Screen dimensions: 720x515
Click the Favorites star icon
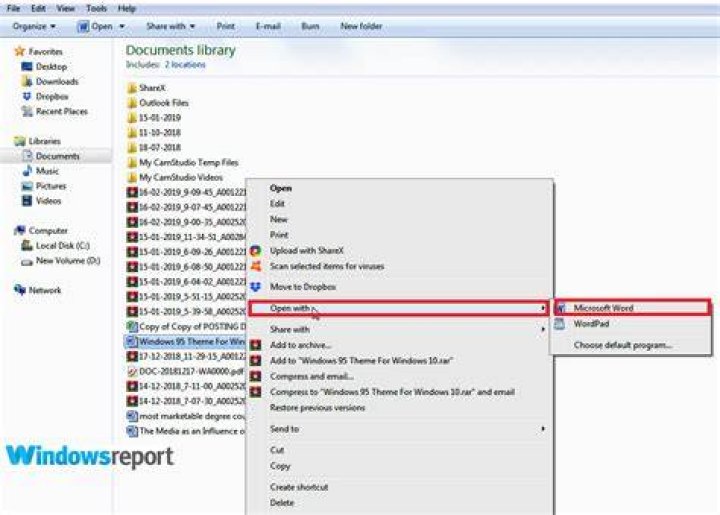click(19, 51)
